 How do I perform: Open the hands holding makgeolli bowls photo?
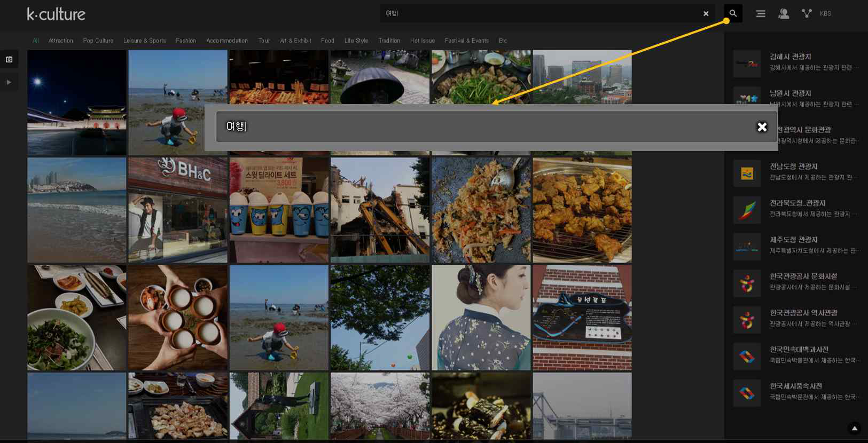click(178, 318)
